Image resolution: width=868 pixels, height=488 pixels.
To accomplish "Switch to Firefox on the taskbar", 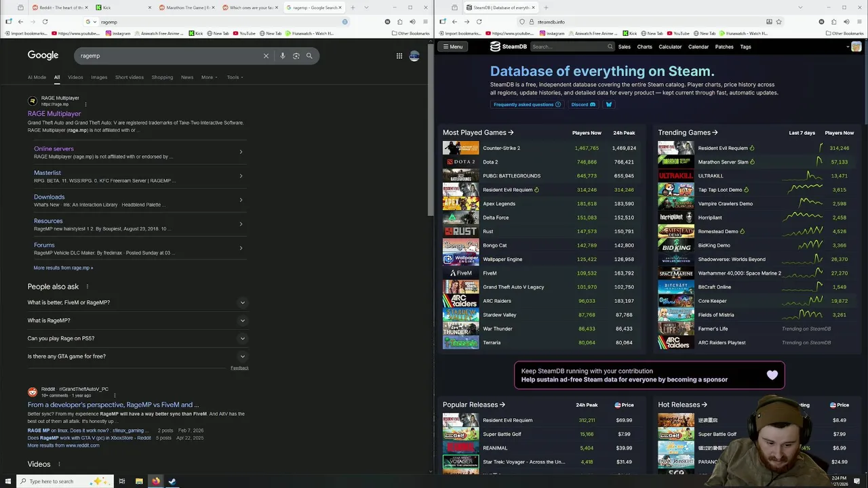I will pyautogui.click(x=156, y=481).
